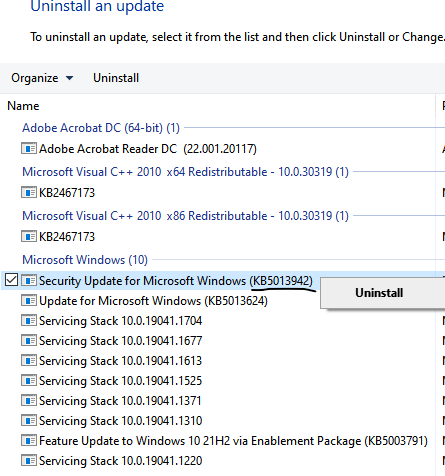The width and height of the screenshot is (445, 476).
Task: Sort updates by the Name column
Action: pos(23,106)
